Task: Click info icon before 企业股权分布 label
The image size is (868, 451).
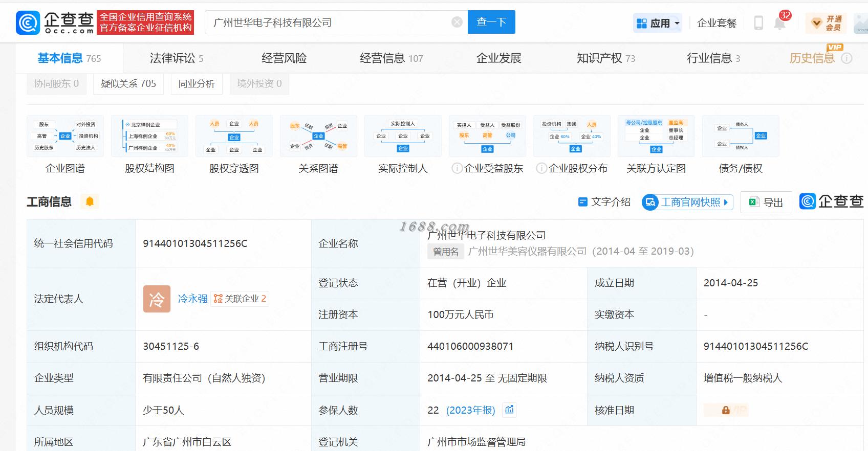Action: click(541, 168)
